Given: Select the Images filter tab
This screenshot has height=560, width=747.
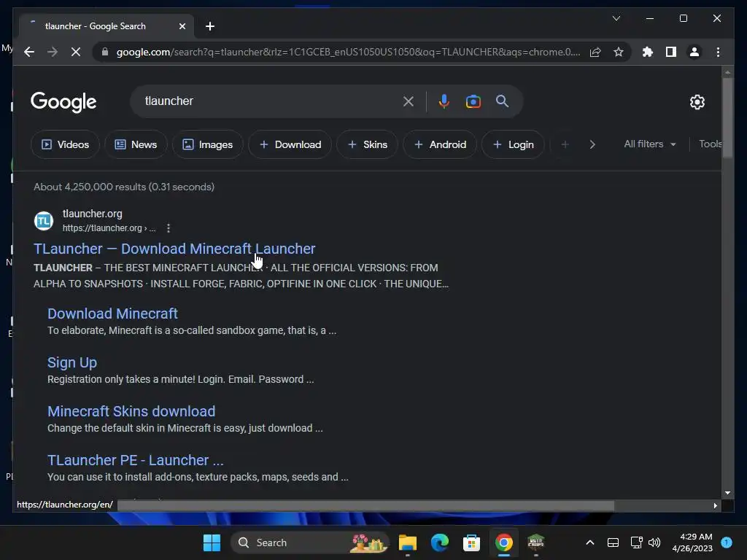Looking at the screenshot, I should pos(208,144).
